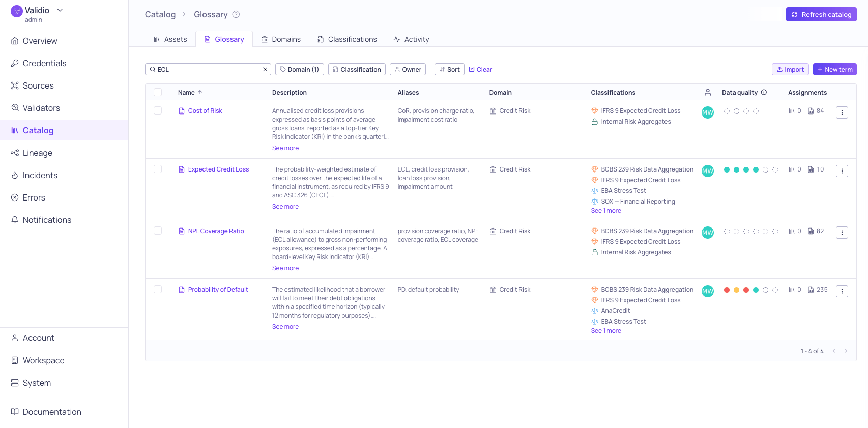Open the Classification filter dropdown

pos(357,69)
